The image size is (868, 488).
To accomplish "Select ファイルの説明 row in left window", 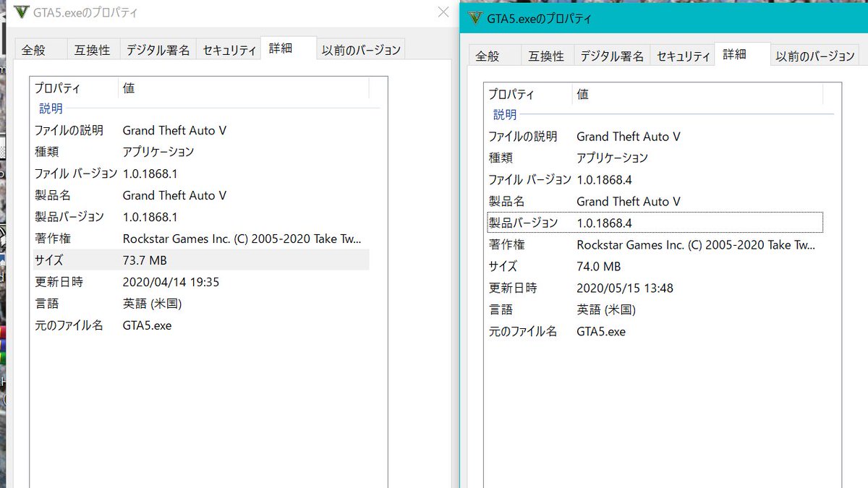I will (200, 130).
